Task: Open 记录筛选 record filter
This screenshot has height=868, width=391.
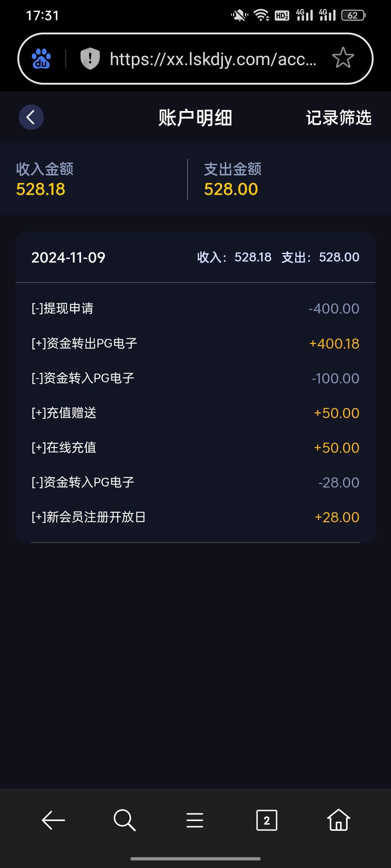Action: (x=339, y=118)
